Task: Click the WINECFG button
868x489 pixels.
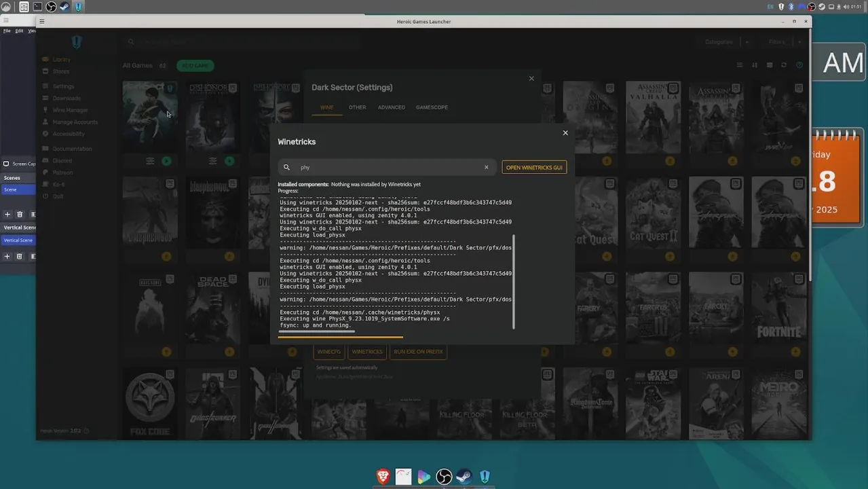Action: [329, 352]
